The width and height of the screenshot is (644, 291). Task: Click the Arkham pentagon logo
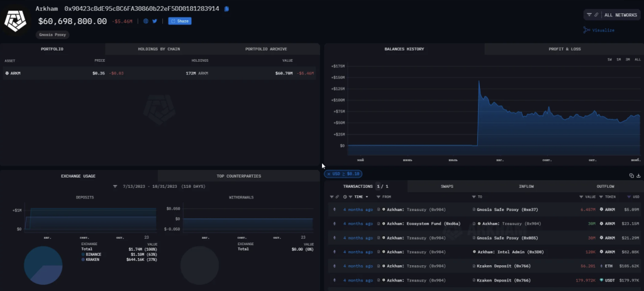click(x=15, y=21)
